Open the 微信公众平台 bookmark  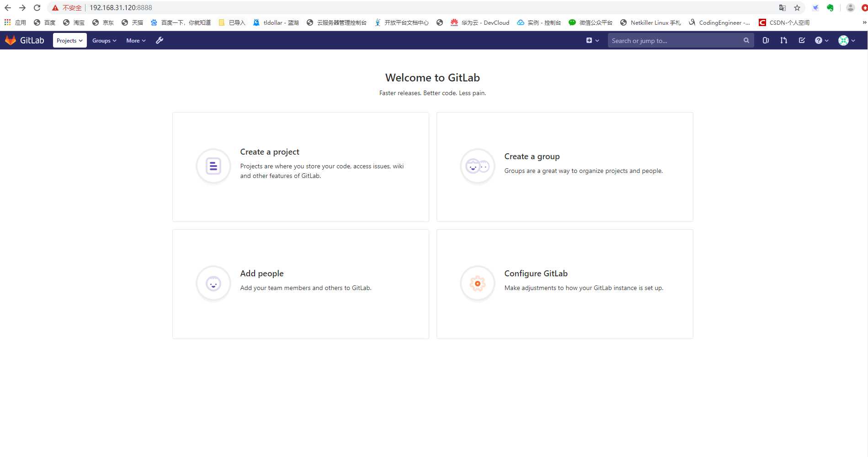pyautogui.click(x=591, y=22)
